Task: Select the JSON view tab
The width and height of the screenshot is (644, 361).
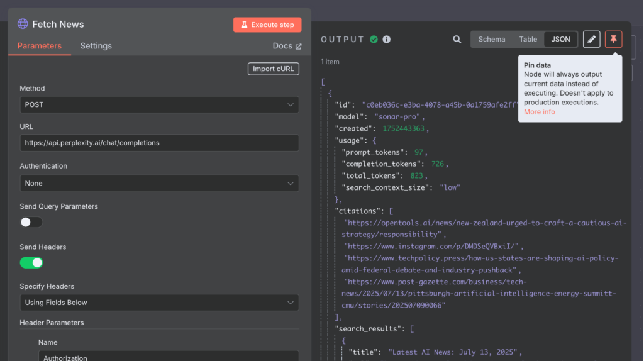Action: click(x=560, y=40)
